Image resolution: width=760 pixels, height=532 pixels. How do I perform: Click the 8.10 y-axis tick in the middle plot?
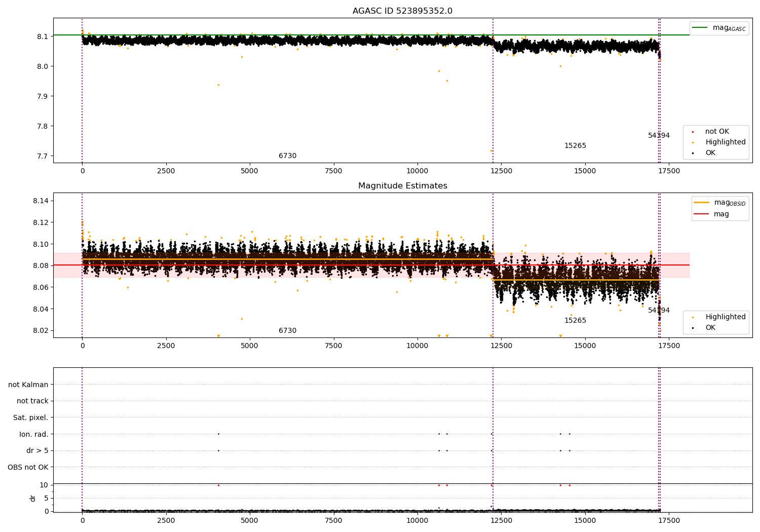41,244
